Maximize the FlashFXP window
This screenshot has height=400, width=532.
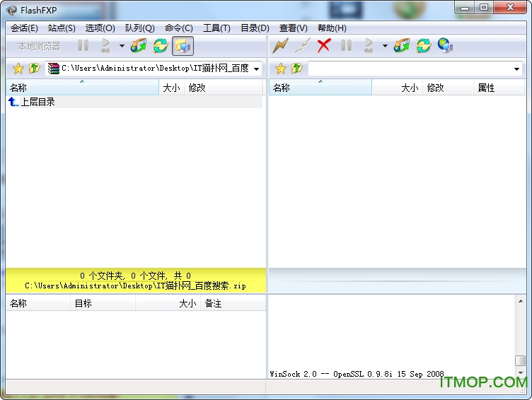484,7
